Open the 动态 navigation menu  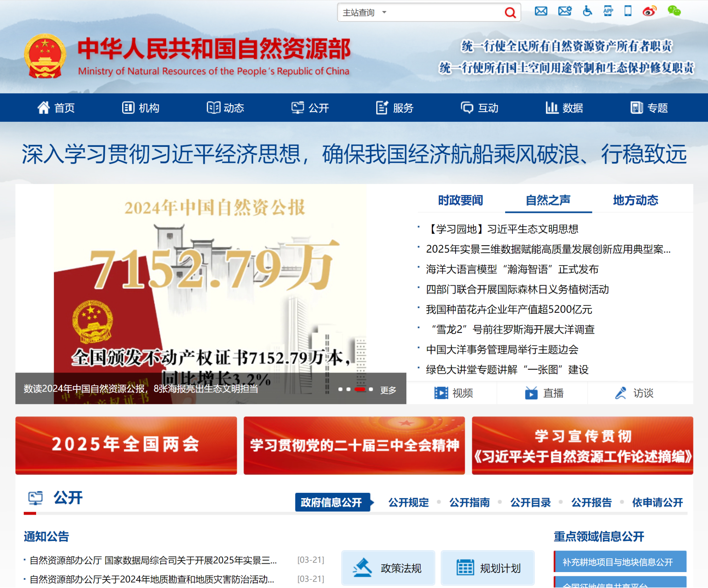coord(225,108)
